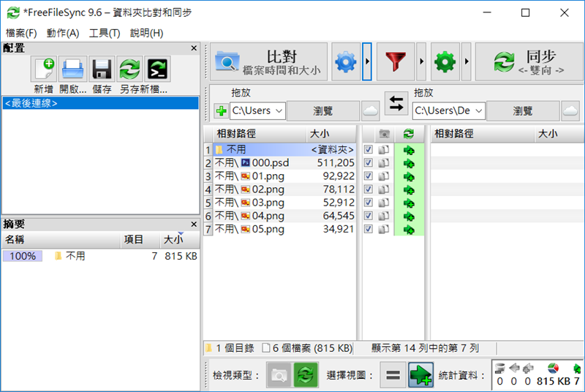Image resolution: width=585 pixels, height=392 pixels.
Task: Expand arrow next to comparison settings gear
Action: [x=367, y=61]
